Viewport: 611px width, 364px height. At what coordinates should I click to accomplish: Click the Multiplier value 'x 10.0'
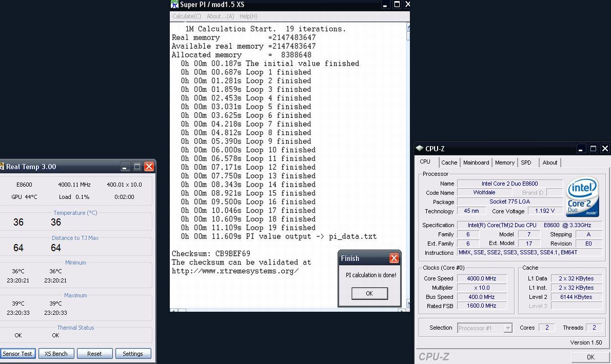coord(482,288)
